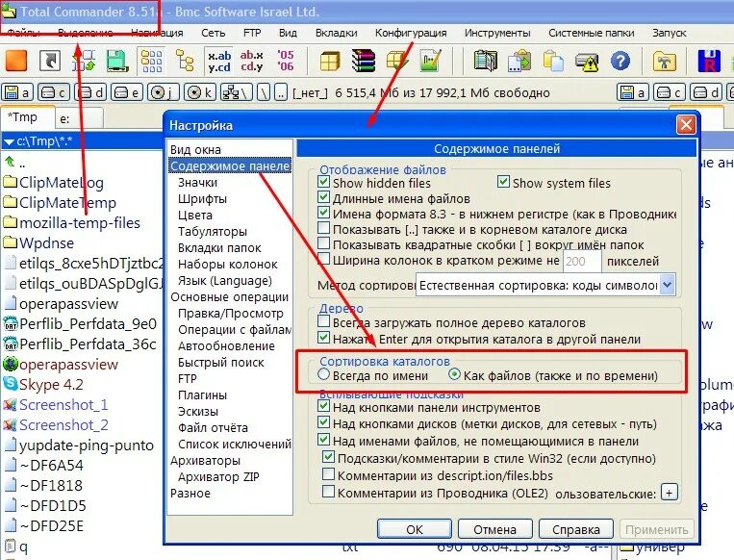Viewport: 734px width, 560px height.
Task: Click the shortcut arrow toolbar icon
Action: 50,61
